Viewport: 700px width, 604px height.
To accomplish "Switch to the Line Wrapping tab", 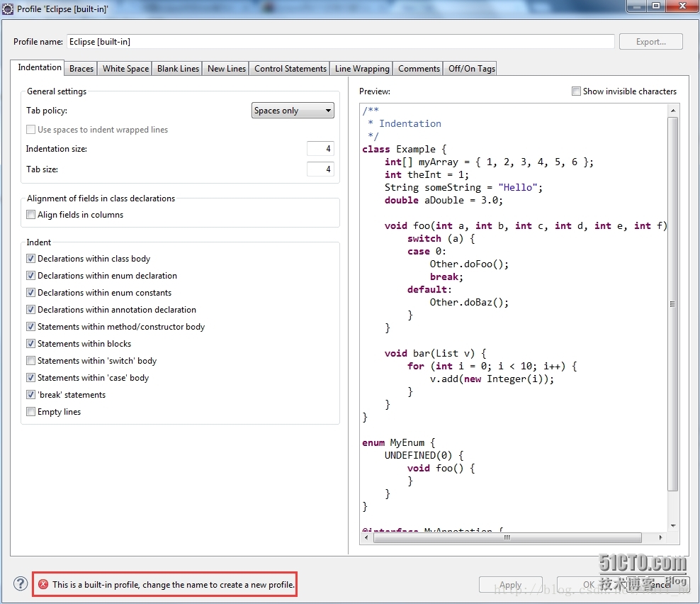I will [362, 68].
